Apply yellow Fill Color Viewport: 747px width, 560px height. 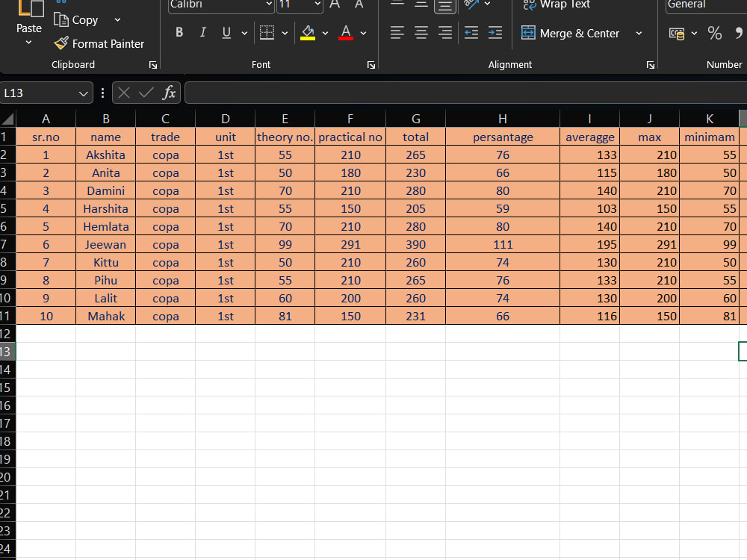[x=308, y=32]
